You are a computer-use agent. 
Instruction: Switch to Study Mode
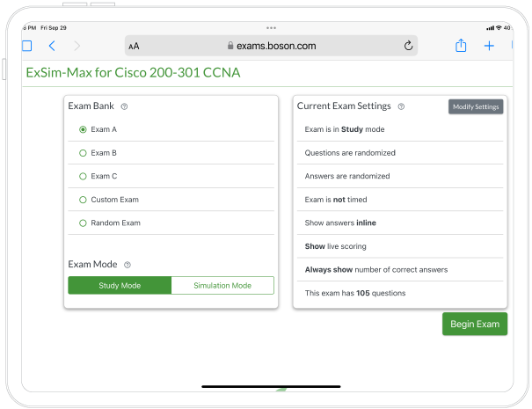[120, 286]
